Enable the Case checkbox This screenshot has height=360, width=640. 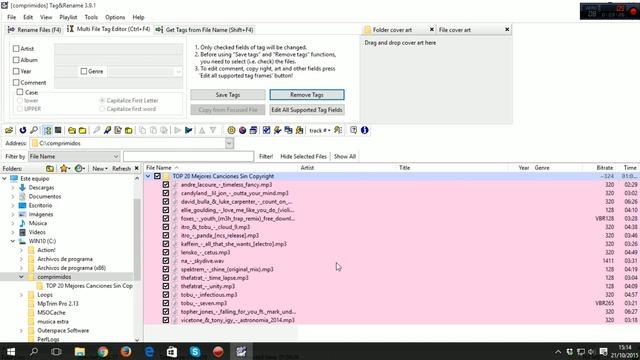20,92
